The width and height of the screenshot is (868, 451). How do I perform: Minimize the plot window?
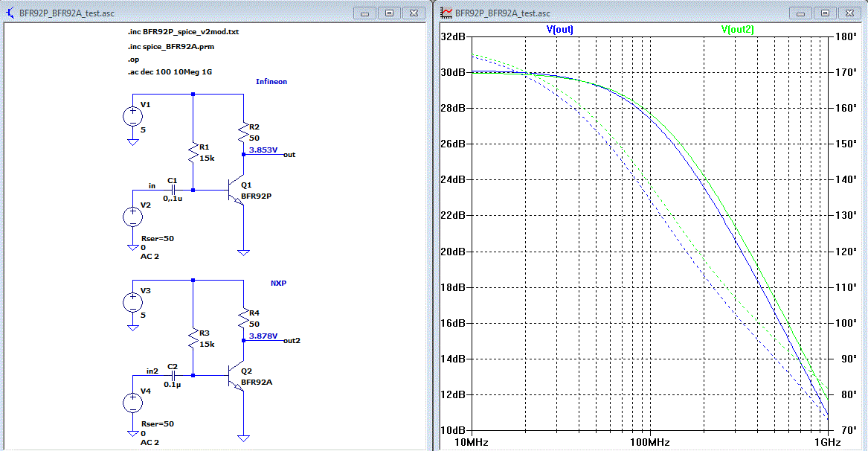pyautogui.click(x=800, y=13)
